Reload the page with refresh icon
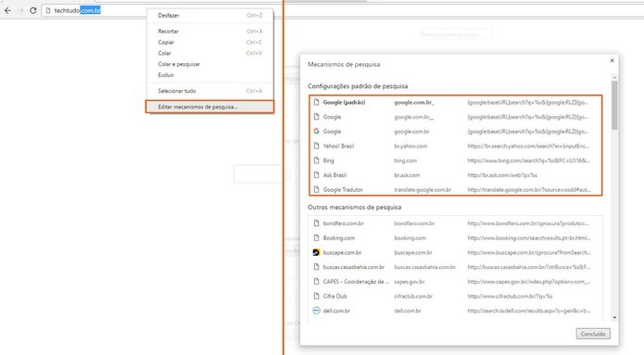The image size is (644, 355). pos(33,10)
